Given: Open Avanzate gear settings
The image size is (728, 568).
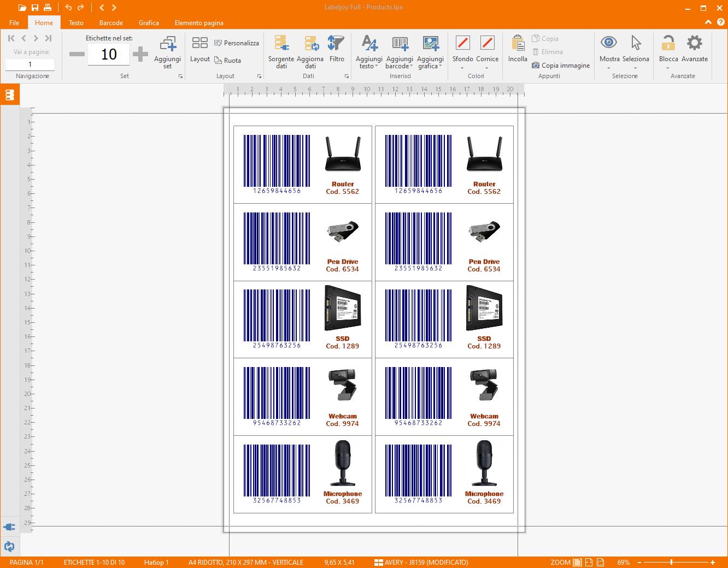Looking at the screenshot, I should [695, 49].
